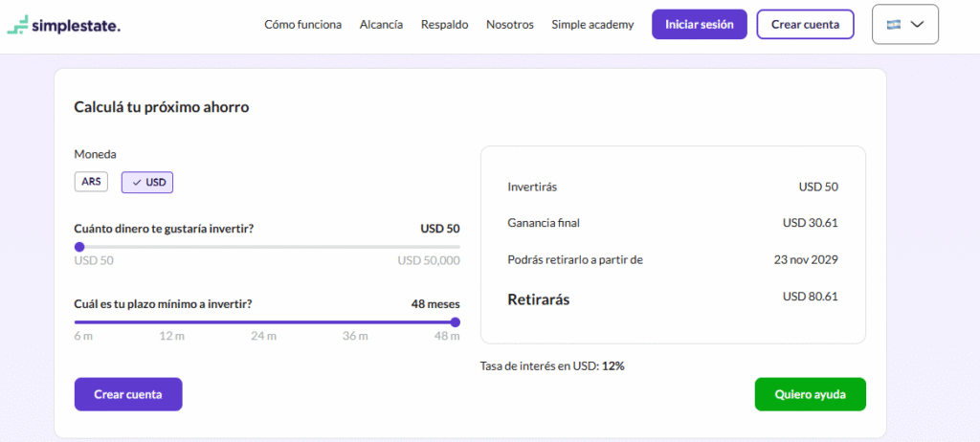This screenshot has height=442, width=980.
Task: Open Simple academy link
Action: 592,25
